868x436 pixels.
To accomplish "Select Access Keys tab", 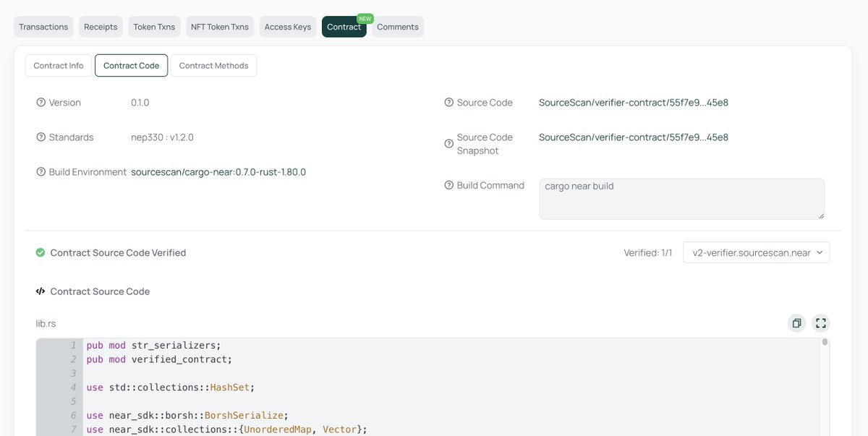I will pyautogui.click(x=288, y=27).
